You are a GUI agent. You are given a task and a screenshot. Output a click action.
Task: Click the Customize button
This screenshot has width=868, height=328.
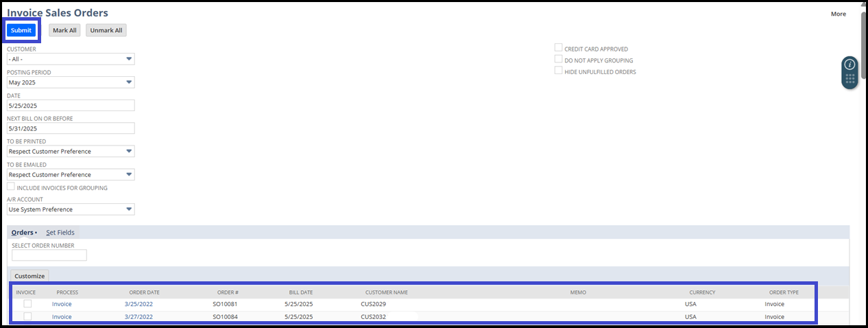coord(30,276)
